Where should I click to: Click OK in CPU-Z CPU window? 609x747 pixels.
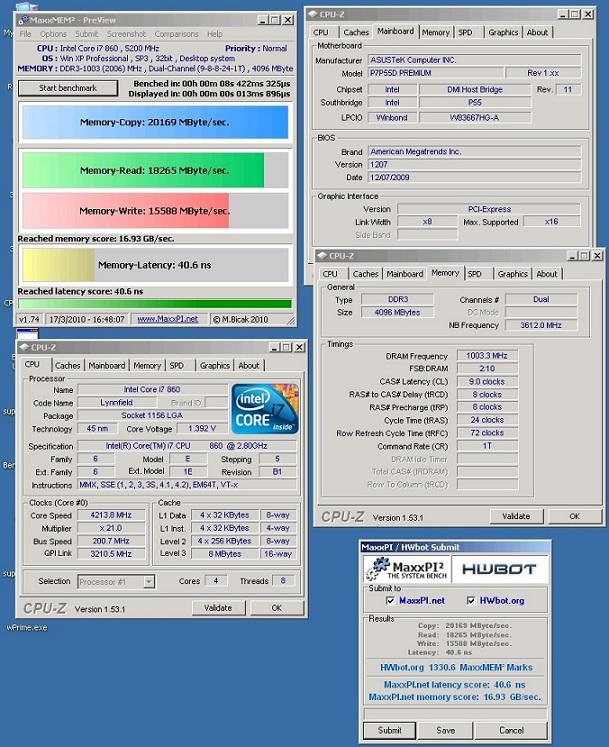(276, 608)
